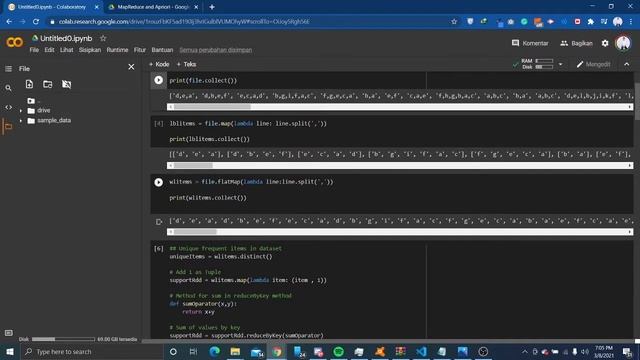
Task: Open Visual Studio Code from taskbar
Action: pos(421,351)
